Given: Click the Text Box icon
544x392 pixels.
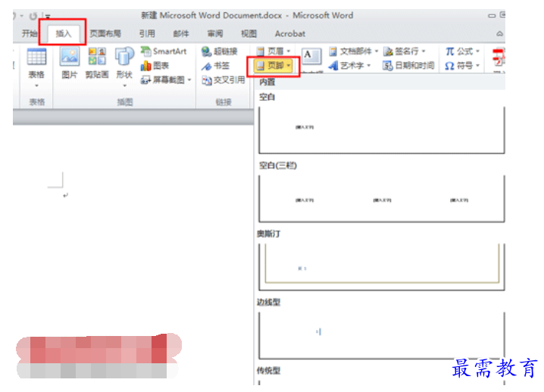Looking at the screenshot, I should point(311,57).
